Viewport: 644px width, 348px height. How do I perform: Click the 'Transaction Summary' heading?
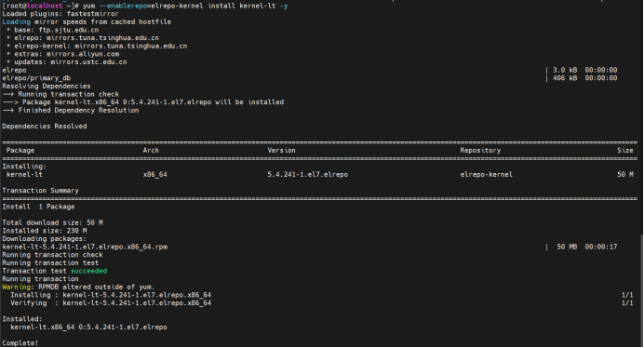40,190
